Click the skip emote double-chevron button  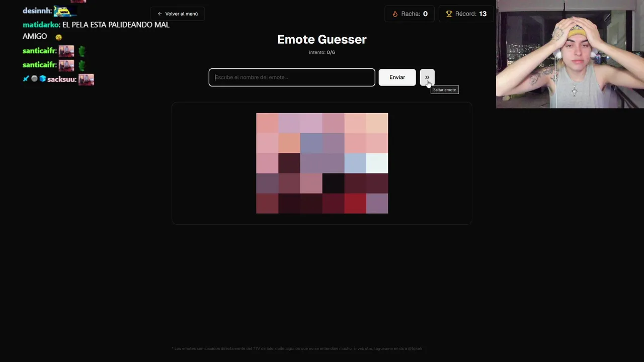tap(427, 77)
